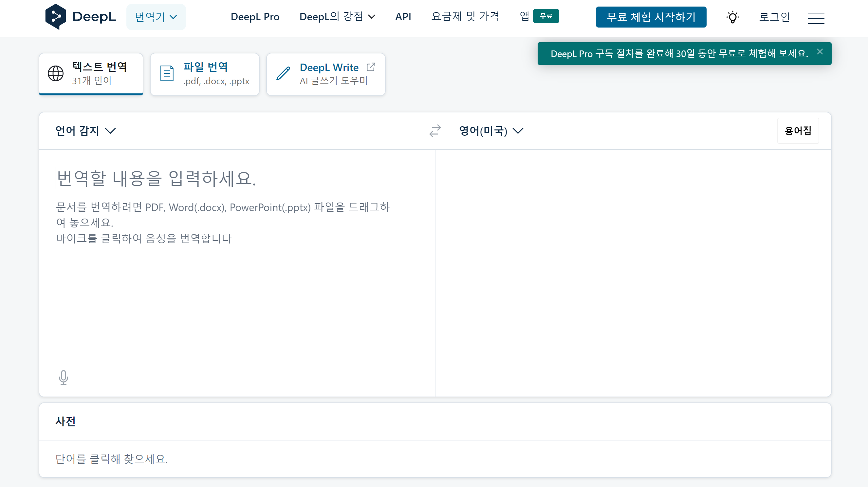Click the 용어집 button
Screen dimensions: 868x487
[798, 131]
